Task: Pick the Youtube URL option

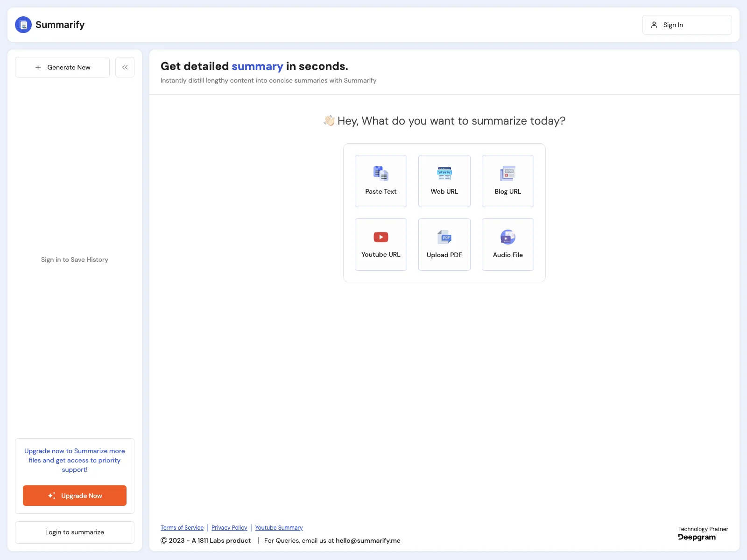Action: (x=381, y=245)
